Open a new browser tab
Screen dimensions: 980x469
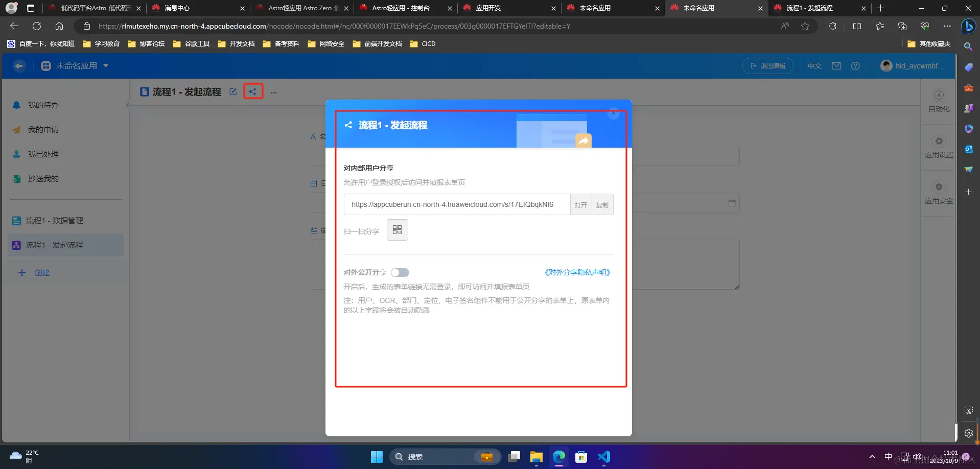[880, 8]
